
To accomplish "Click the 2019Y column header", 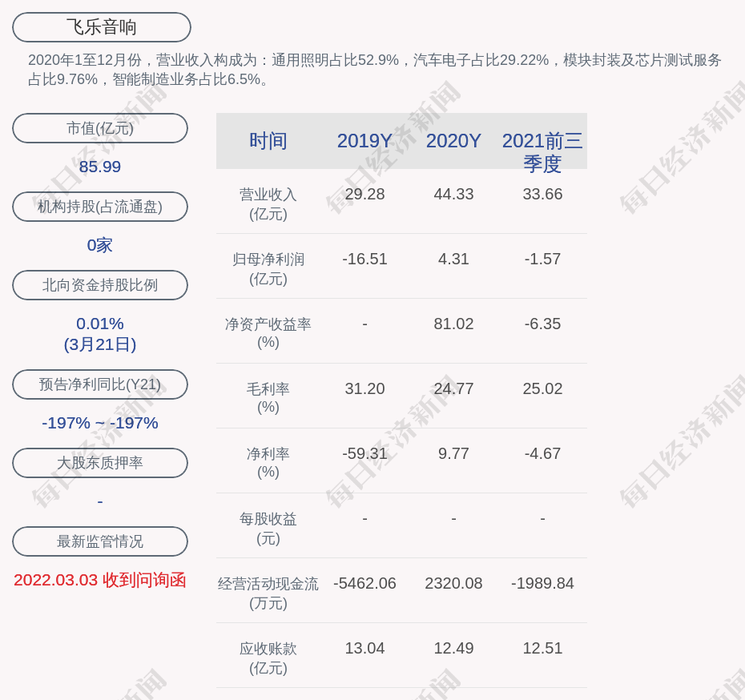I will 364,141.
